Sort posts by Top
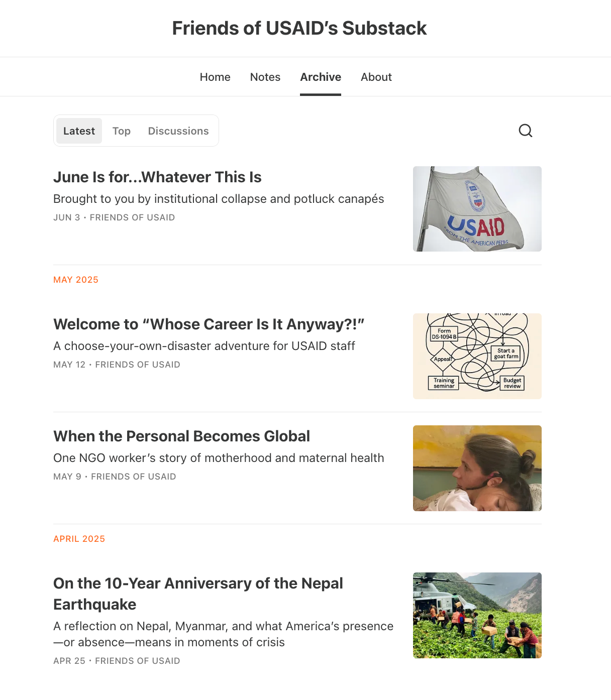The image size is (611, 700). [x=122, y=131]
